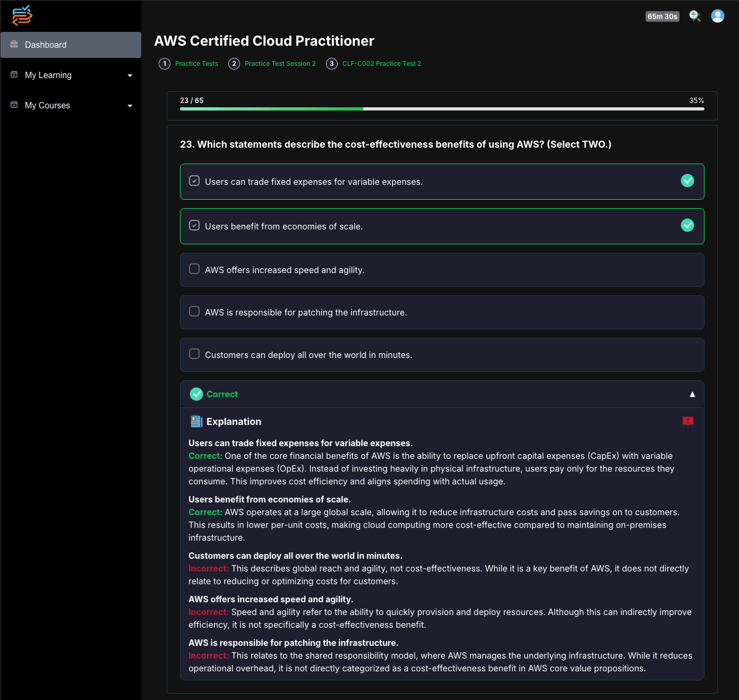This screenshot has height=700, width=739.
Task: Go to Practice Tests breadcrumb
Action: tap(196, 63)
